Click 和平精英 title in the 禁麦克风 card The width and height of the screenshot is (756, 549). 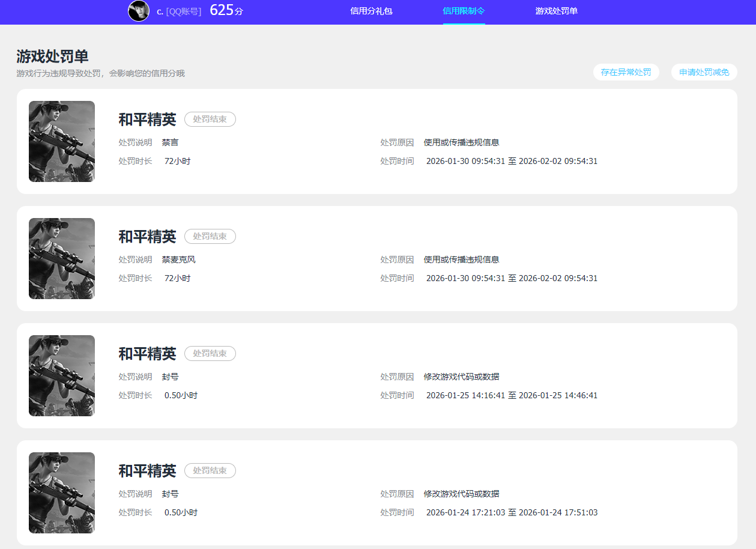point(147,237)
